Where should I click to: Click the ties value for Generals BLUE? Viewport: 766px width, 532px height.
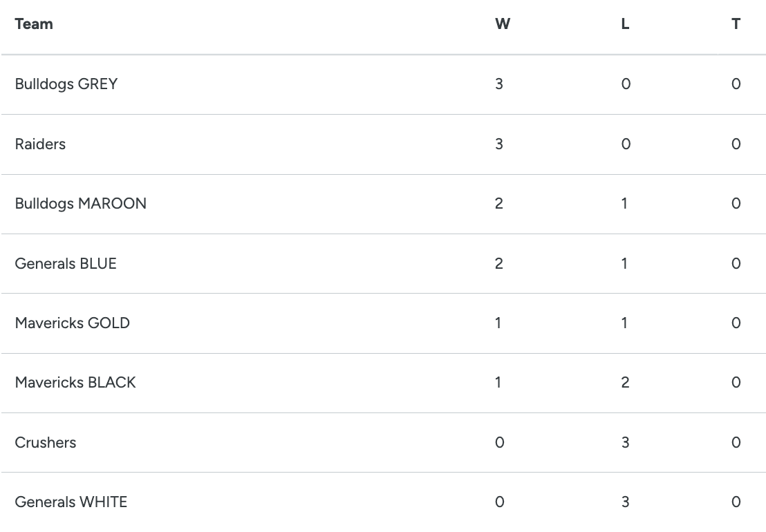coord(736,263)
